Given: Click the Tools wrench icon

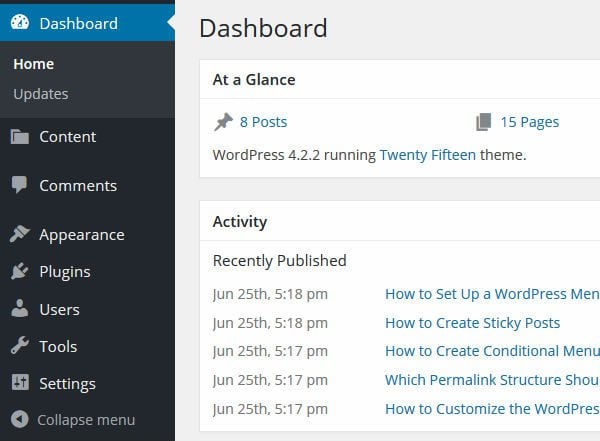Looking at the screenshot, I should click(x=19, y=346).
